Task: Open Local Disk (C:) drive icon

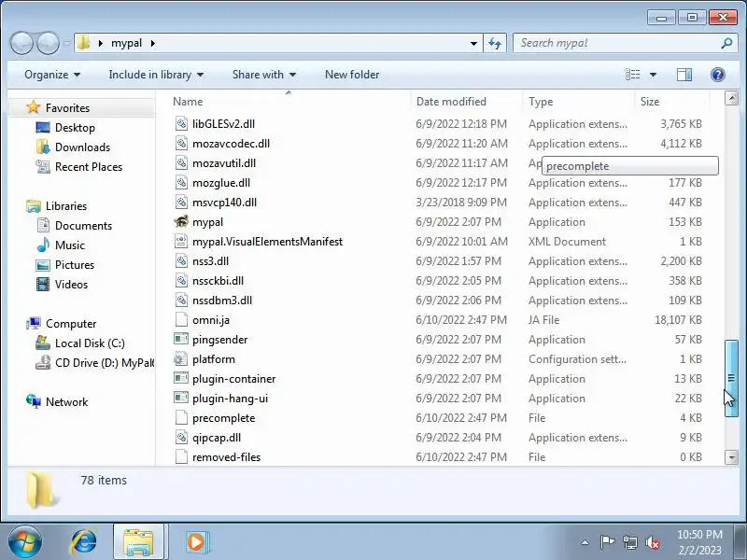Action: click(43, 343)
